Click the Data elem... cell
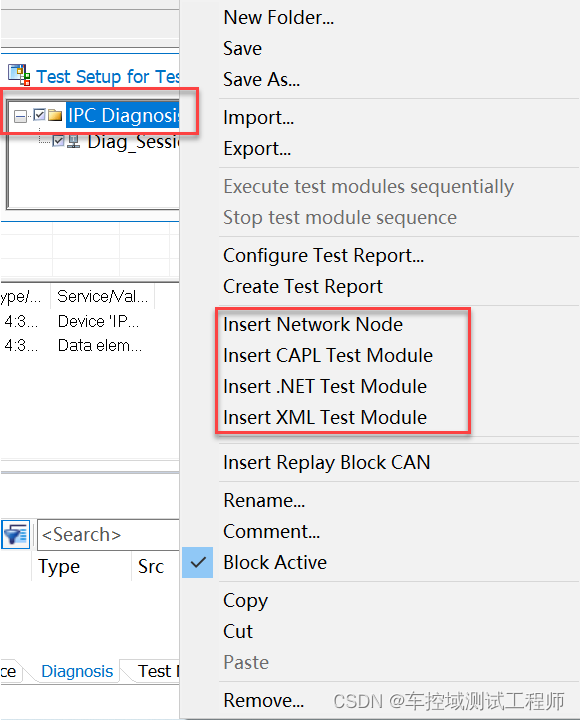Image resolution: width=580 pixels, height=720 pixels. point(100,345)
